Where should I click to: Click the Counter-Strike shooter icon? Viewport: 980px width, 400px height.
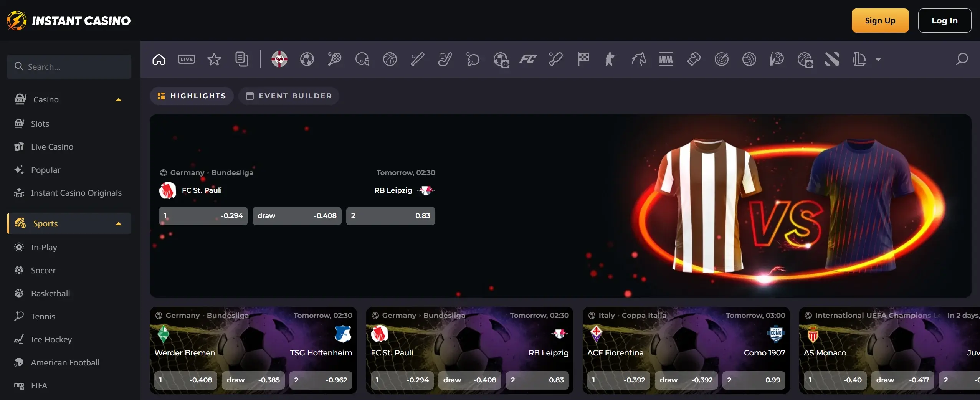coord(611,60)
